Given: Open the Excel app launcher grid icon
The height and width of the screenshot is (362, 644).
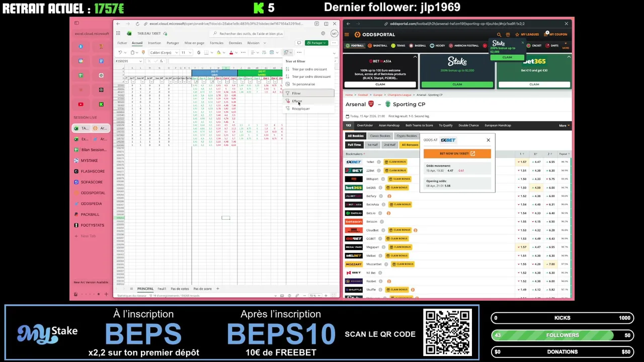Looking at the screenshot, I should point(118,34).
